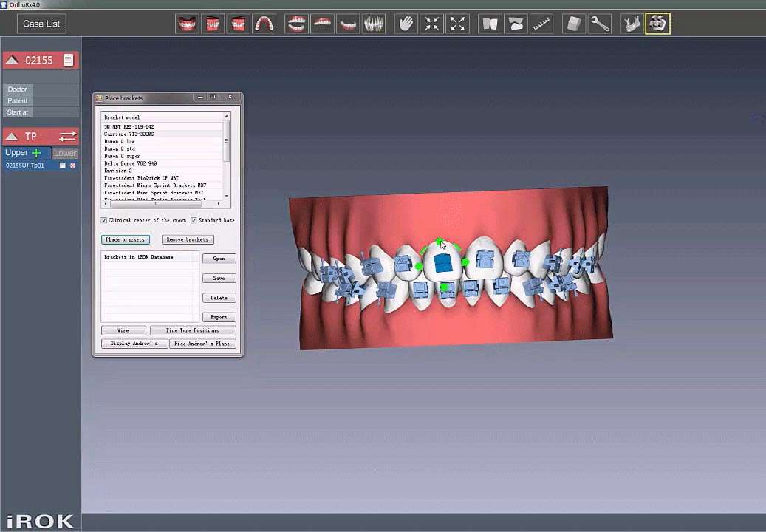Open the Case List
Screen dimensions: 766x532
tap(41, 24)
